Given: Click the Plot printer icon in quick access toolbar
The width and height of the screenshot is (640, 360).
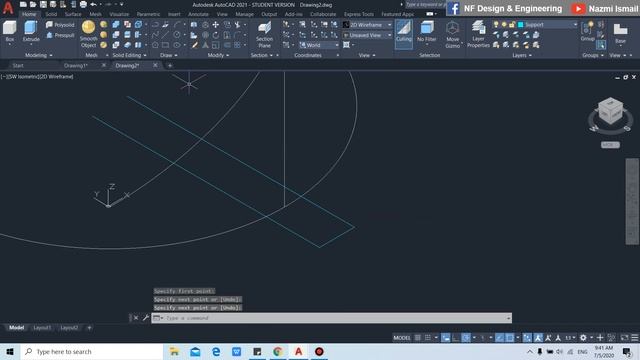Looking at the screenshot, I should pos(83,4).
